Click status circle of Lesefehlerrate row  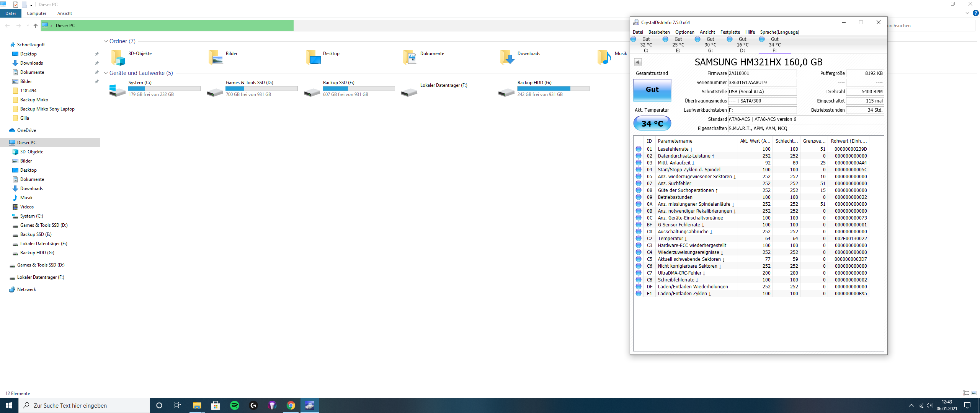639,149
